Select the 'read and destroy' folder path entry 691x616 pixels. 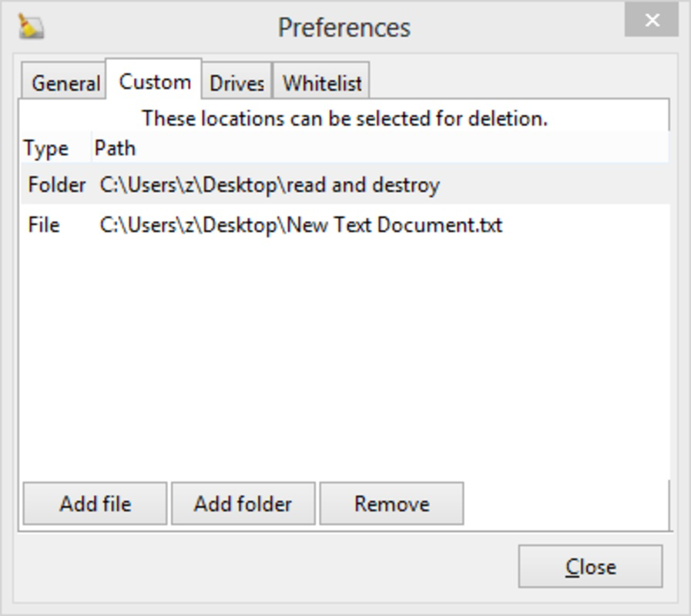click(x=270, y=185)
